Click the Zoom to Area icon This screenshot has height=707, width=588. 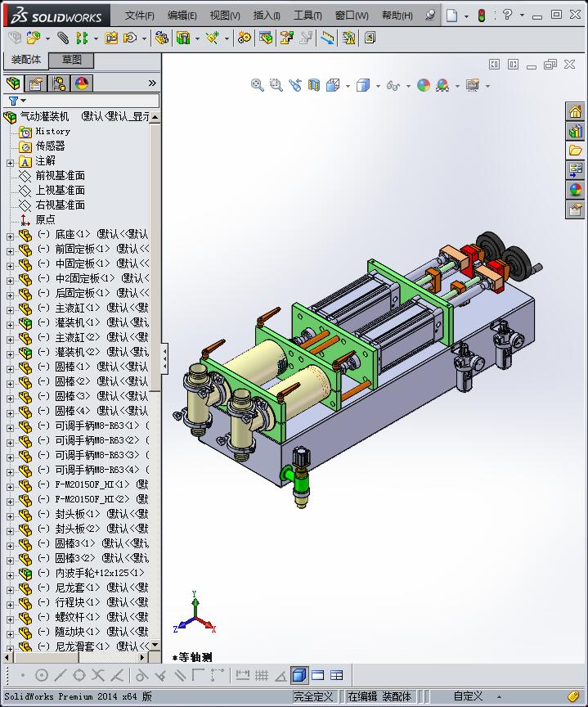(276, 85)
